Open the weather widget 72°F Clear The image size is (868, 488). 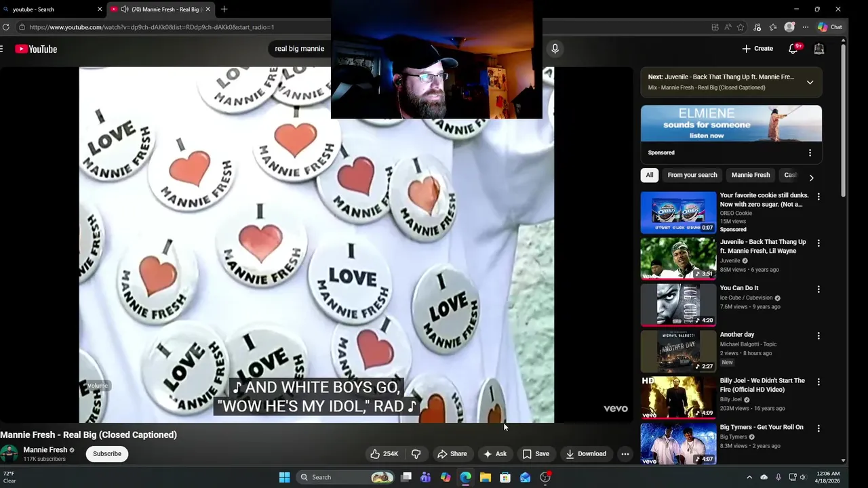[x=9, y=477]
